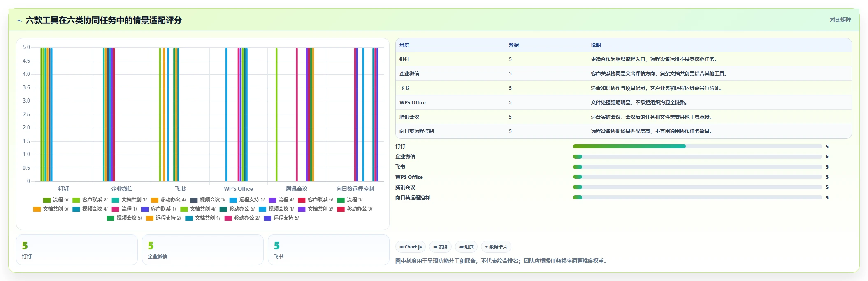
Task: Click the 腾讯会议 progress bar
Action: point(697,187)
